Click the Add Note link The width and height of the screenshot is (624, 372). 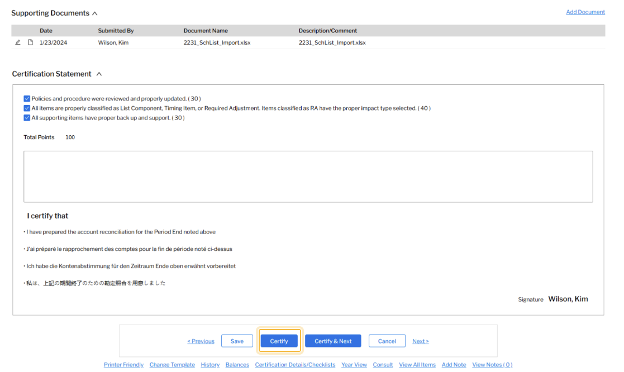454,365
